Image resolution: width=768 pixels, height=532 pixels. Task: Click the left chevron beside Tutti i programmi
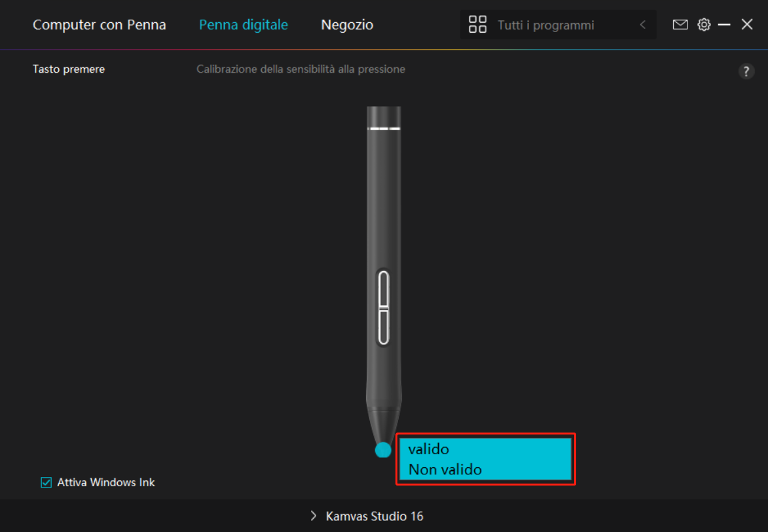[x=642, y=25]
